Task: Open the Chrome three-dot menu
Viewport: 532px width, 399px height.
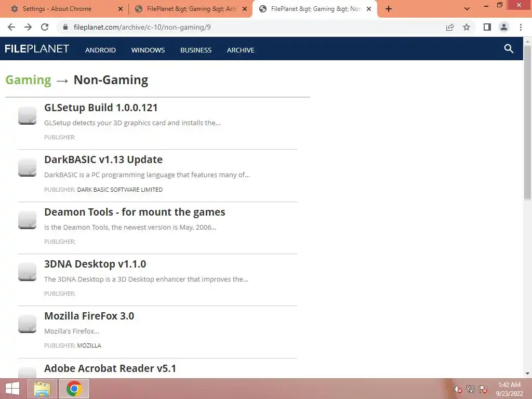Action: pos(521,27)
